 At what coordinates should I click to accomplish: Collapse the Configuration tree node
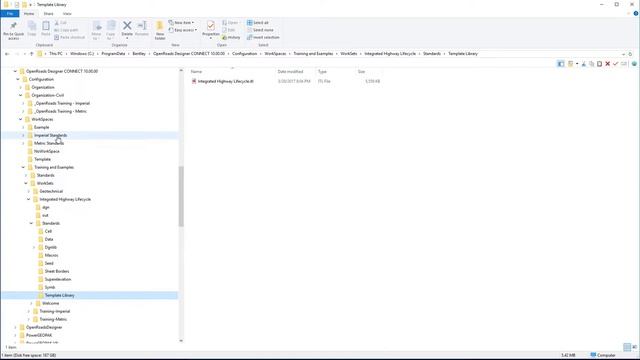pyautogui.click(x=18, y=79)
